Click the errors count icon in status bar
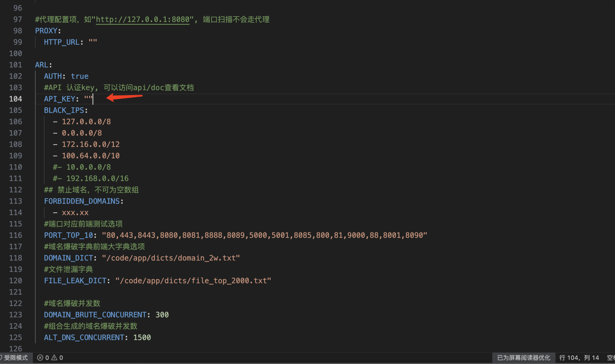Image resolution: width=615 pixels, height=364 pixels. pos(40,358)
